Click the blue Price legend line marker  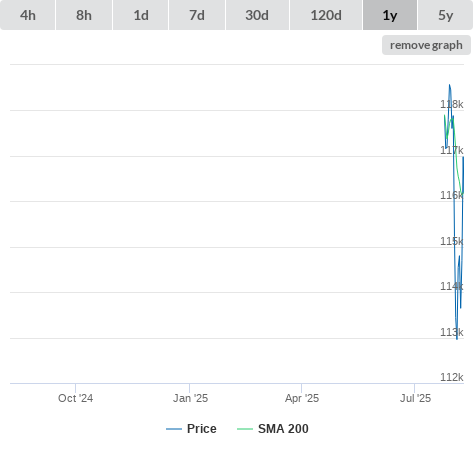pyautogui.click(x=174, y=429)
